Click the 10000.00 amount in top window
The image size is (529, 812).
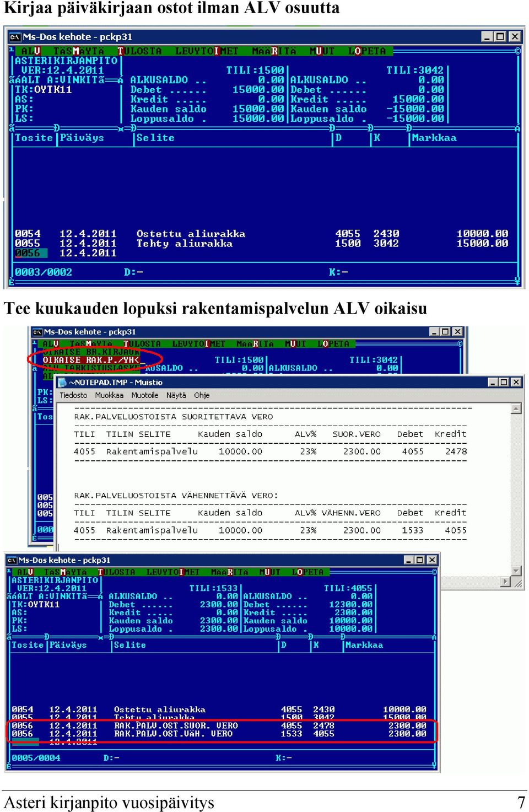coord(482,234)
